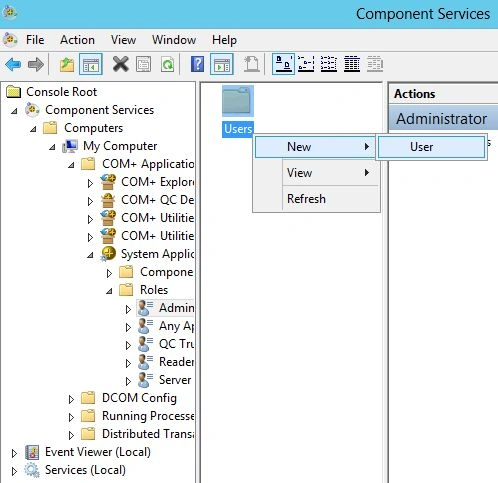
Task: Collapse the System Application node
Action: pyautogui.click(x=90, y=255)
